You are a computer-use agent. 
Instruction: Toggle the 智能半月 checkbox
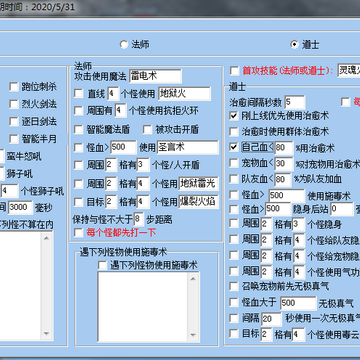point(14,139)
